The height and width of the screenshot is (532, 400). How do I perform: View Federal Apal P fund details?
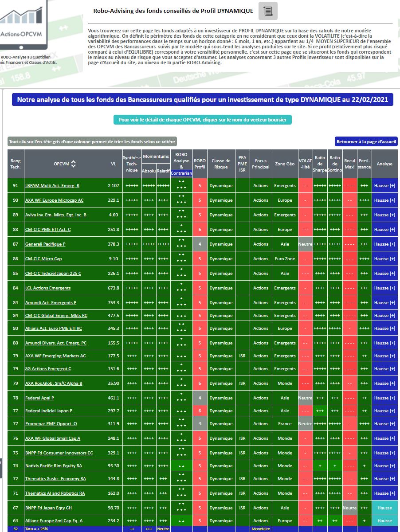[39, 398]
